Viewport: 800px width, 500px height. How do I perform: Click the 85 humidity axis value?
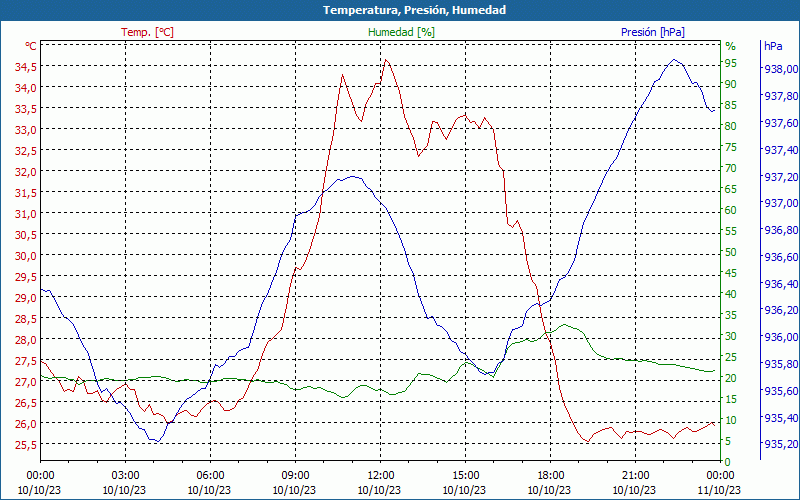(731, 105)
